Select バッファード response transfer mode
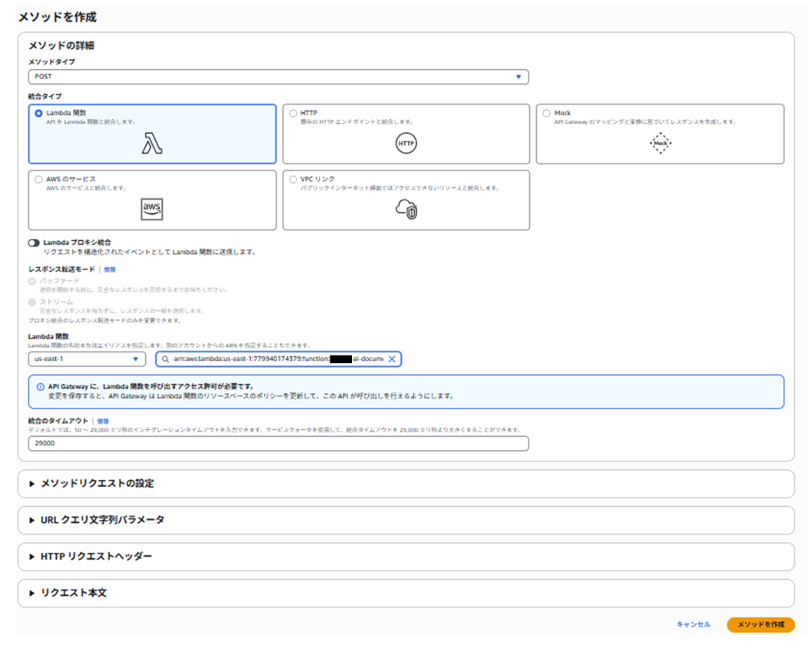 pos(32,281)
